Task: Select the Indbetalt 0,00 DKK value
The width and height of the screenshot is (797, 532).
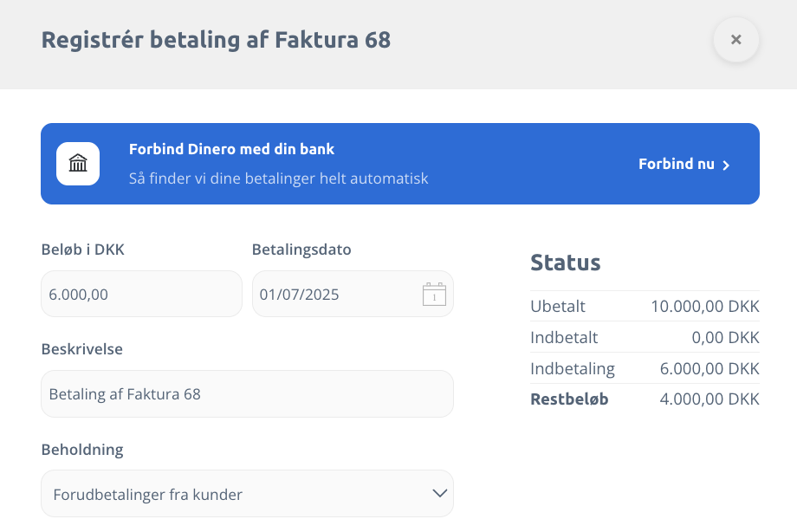Action: tap(725, 337)
